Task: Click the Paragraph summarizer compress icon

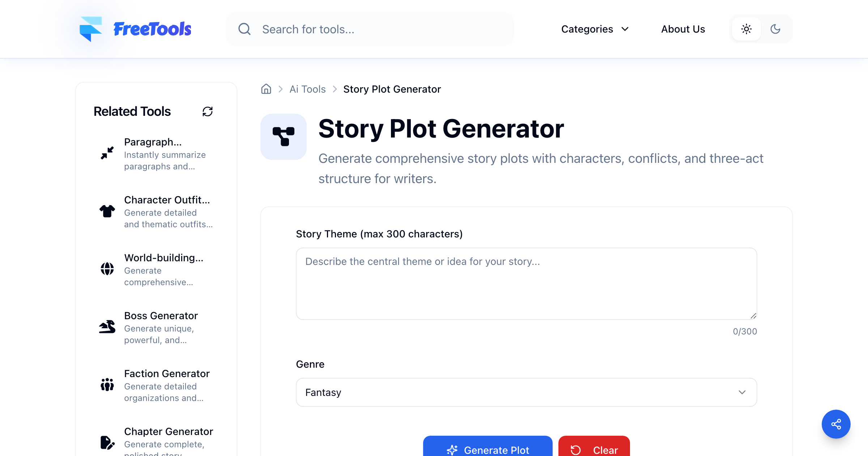Action: [x=107, y=153]
